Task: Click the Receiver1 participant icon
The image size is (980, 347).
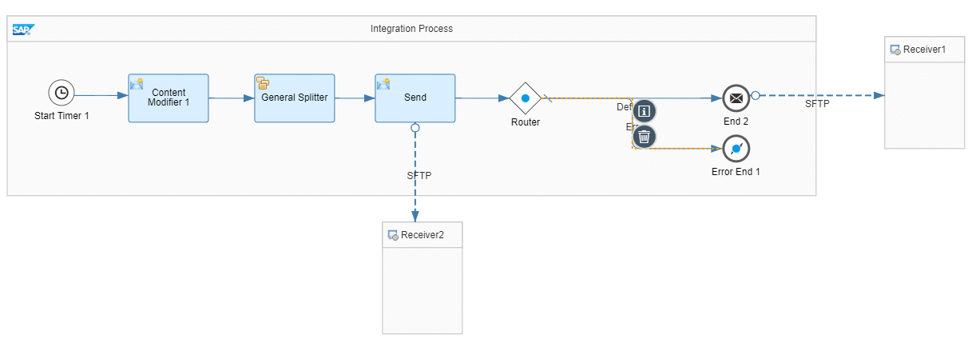Action: (x=895, y=50)
